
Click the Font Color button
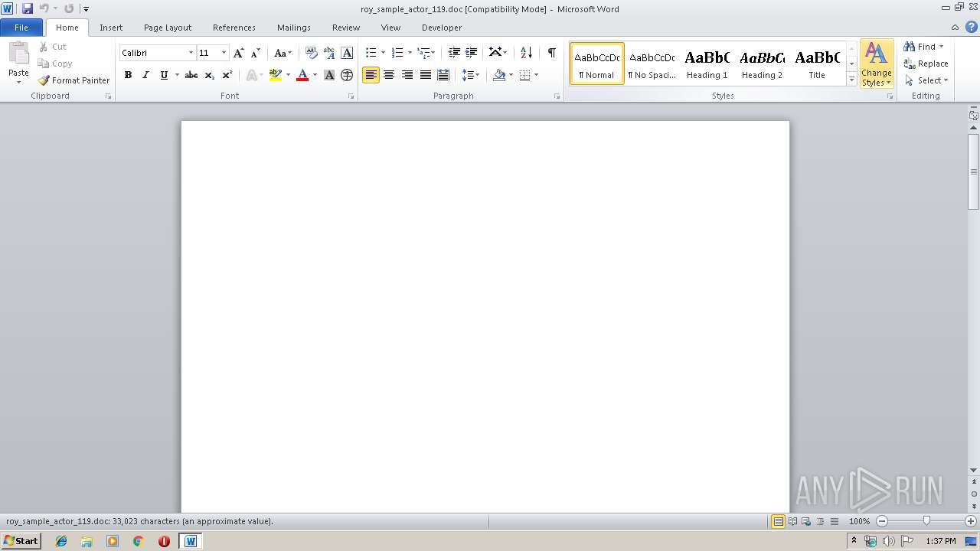pyautogui.click(x=302, y=75)
